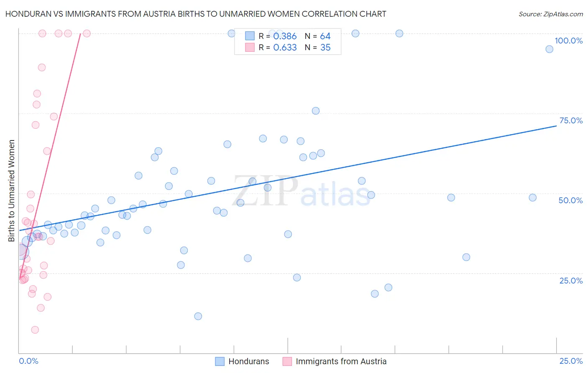
Task: Click the 25.0% x-axis label at bottom right
Action: point(571,361)
